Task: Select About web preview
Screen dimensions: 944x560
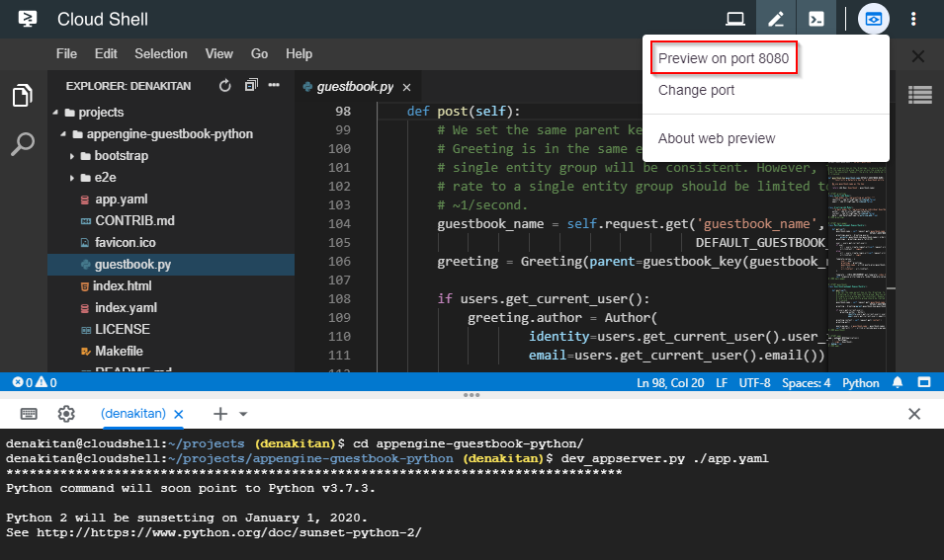Action: click(717, 138)
